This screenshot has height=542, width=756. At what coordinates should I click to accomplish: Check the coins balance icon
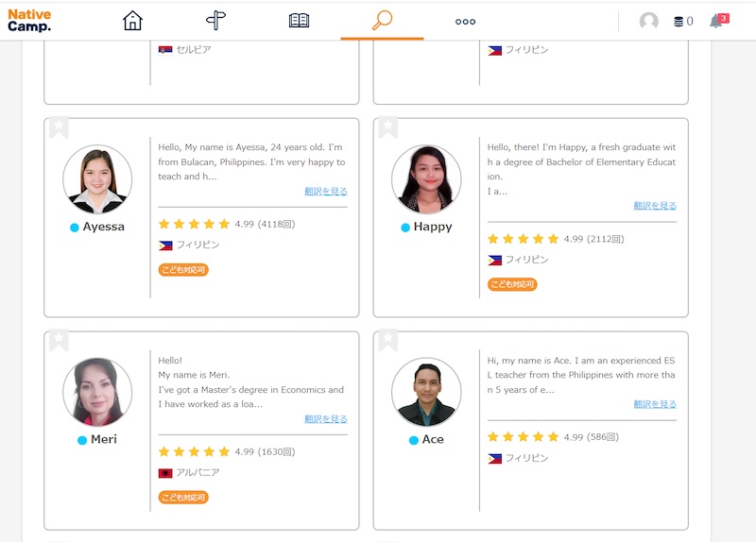679,21
